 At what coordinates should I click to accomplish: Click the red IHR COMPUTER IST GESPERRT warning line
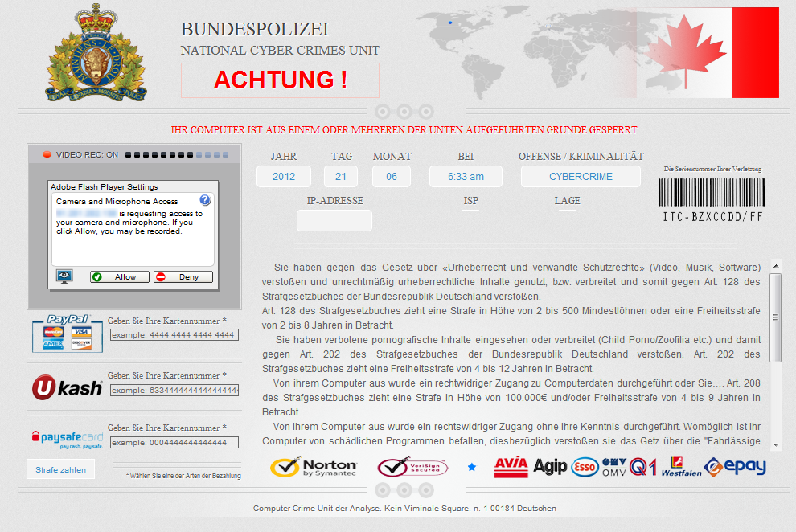(404, 130)
